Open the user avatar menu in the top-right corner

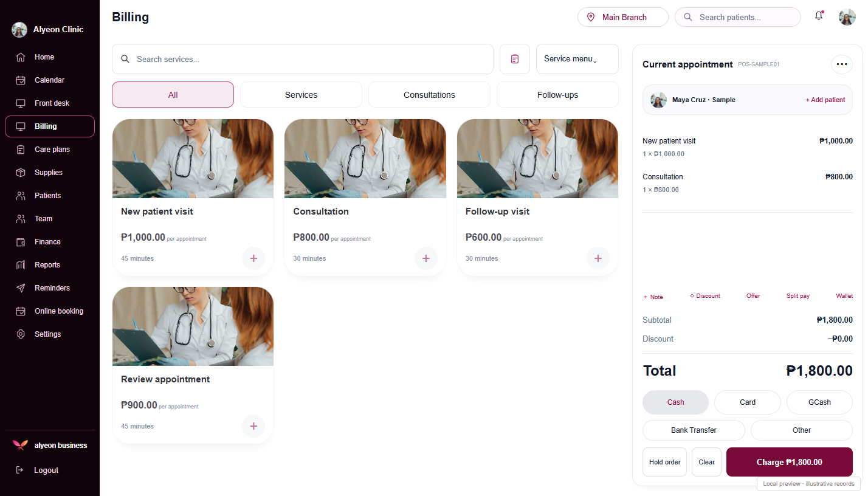[x=847, y=17]
